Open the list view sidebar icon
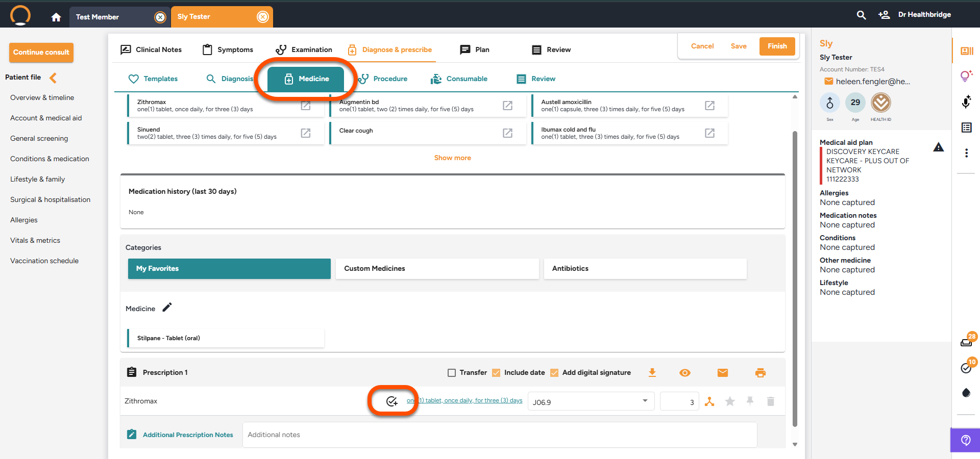This screenshot has width=980, height=459. [967, 127]
